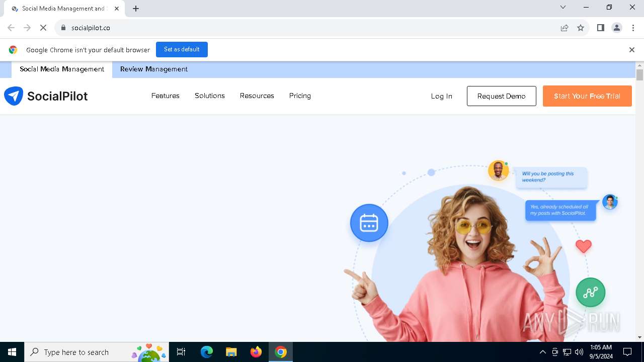
Task: Open File Explorer from taskbar
Action: pyautogui.click(x=231, y=352)
